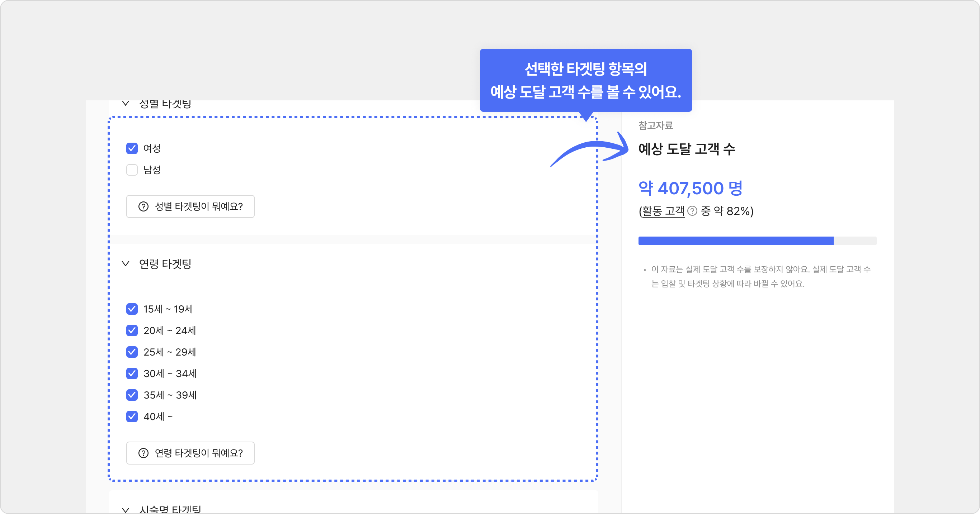This screenshot has width=980, height=514.
Task: Click question mark icon in 성별 타겟팅 help button
Action: (143, 206)
